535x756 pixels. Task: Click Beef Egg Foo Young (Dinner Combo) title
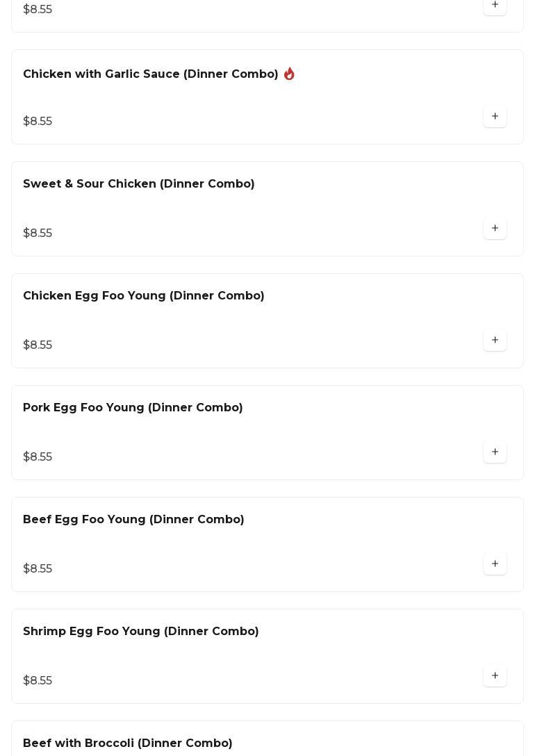[x=133, y=520]
